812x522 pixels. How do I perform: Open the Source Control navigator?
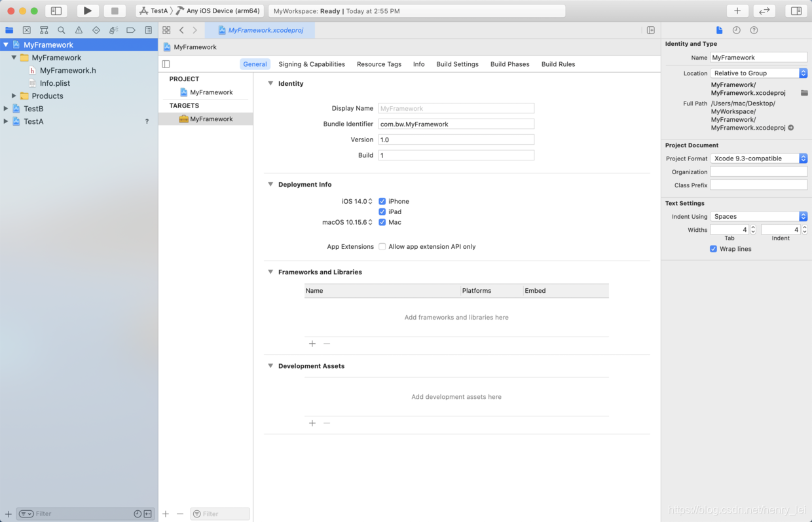click(26, 30)
